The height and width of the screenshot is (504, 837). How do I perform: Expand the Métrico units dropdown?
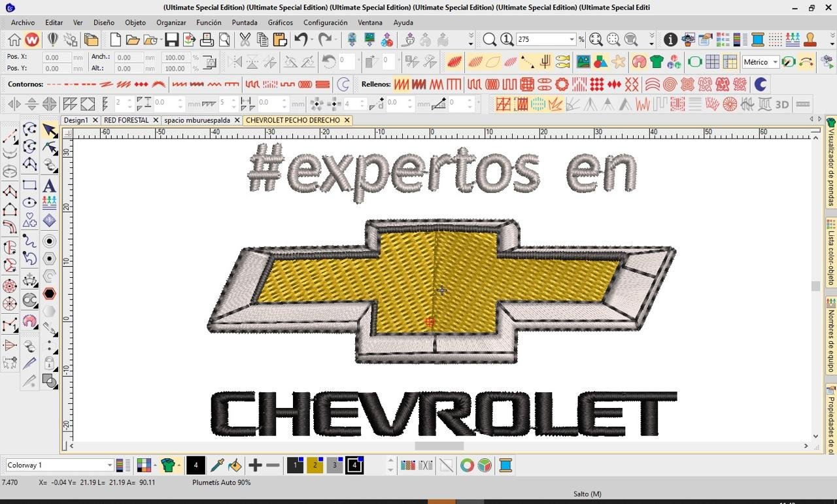pyautogui.click(x=775, y=62)
